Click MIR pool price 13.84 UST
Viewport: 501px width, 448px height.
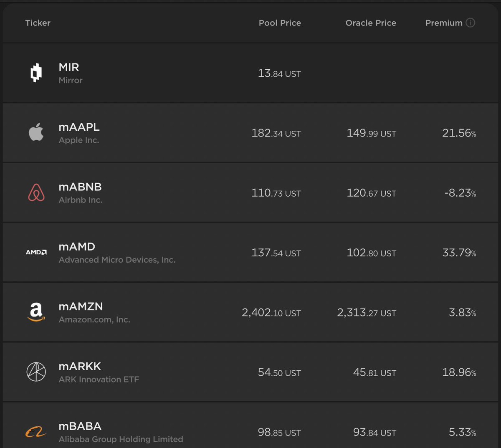(x=279, y=73)
